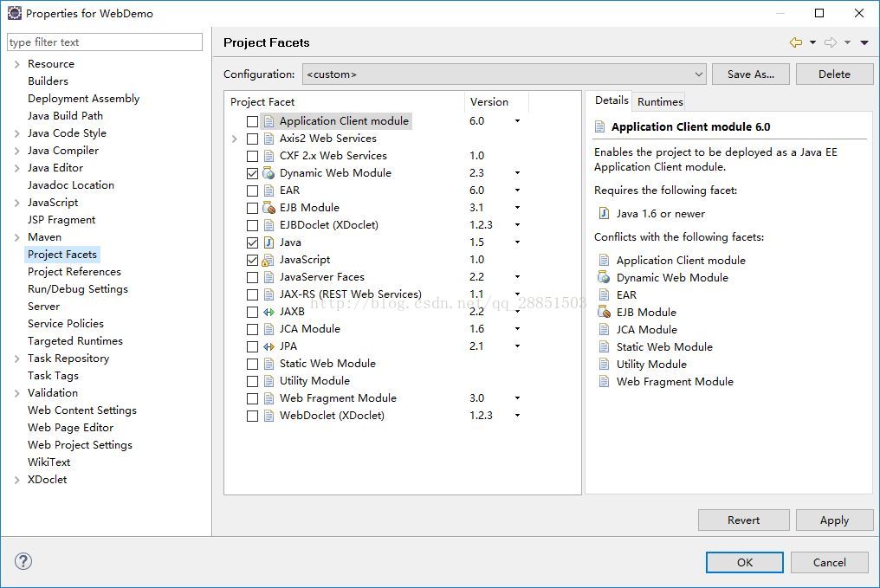Click the EJB Module facet icon
Viewport: 880px width, 588px height.
[x=269, y=208]
